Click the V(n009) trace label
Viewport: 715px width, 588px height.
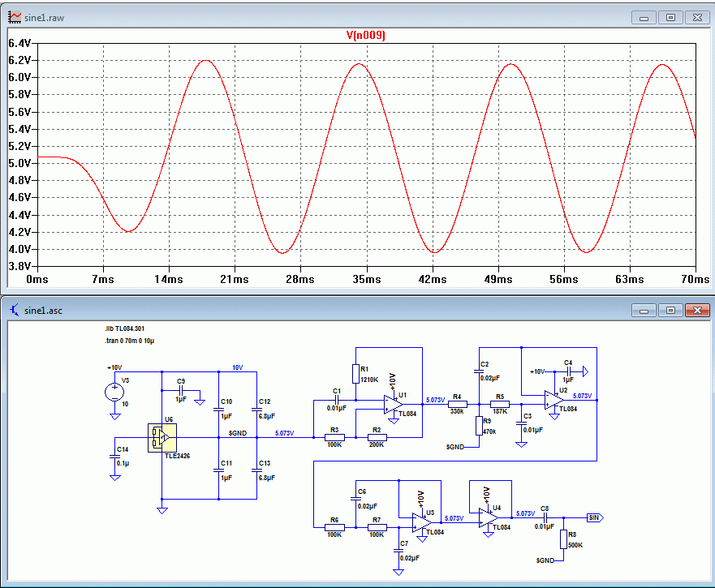366,35
